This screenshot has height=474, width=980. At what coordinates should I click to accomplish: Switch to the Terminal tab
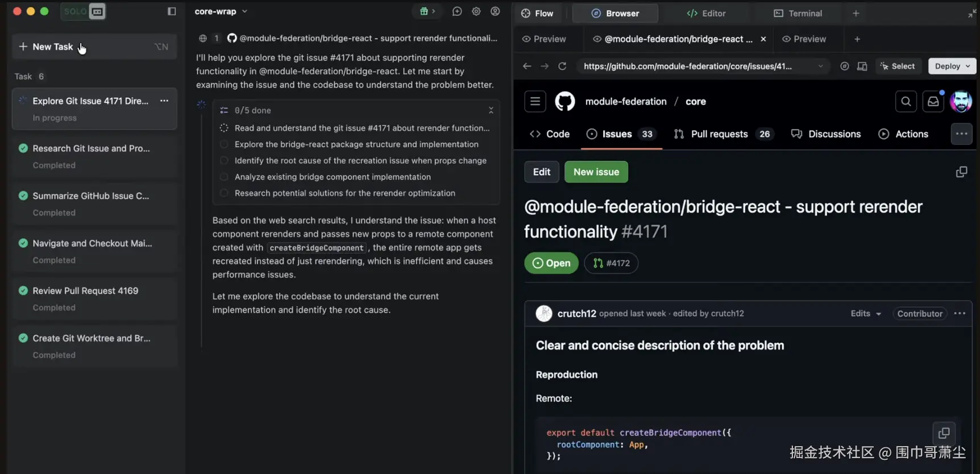point(798,13)
